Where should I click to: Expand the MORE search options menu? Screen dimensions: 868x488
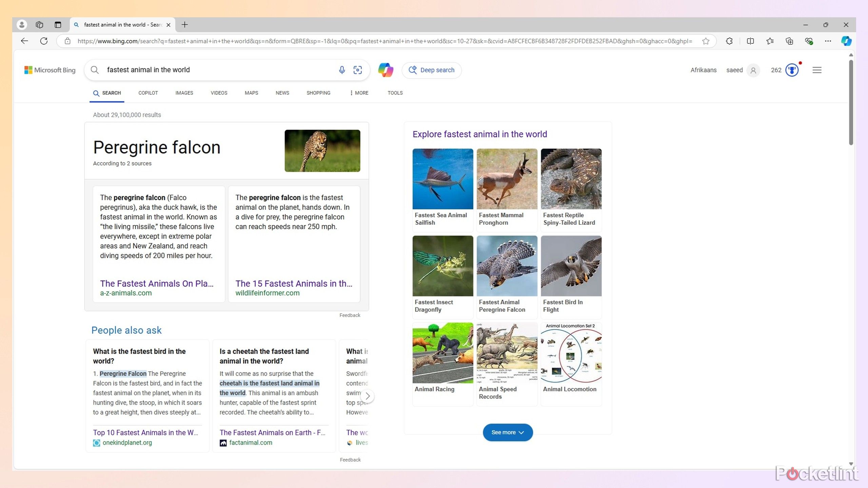tap(359, 93)
